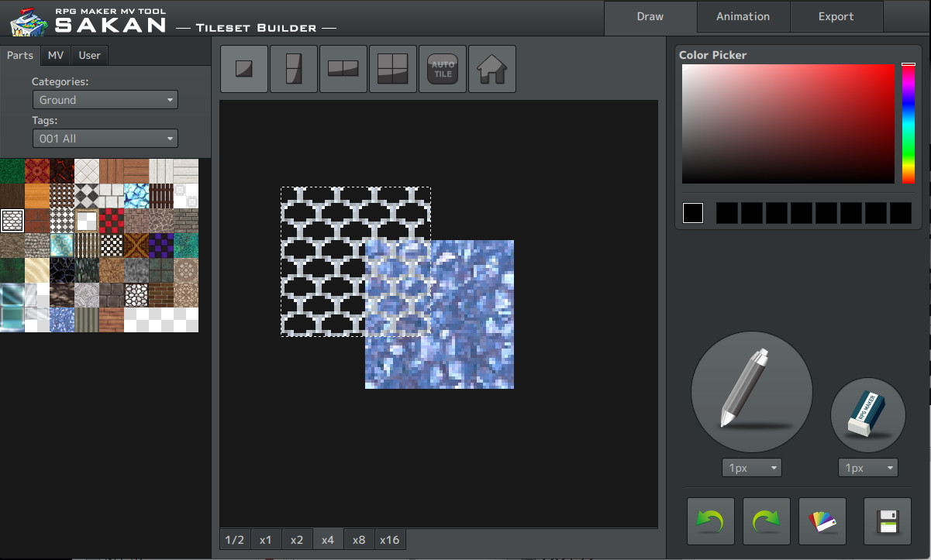Open the Tags dropdown showing 001 All
931x560 pixels.
click(x=105, y=138)
